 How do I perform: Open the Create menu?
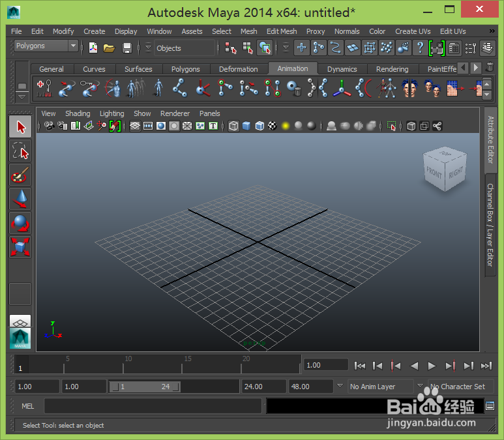tap(94, 31)
